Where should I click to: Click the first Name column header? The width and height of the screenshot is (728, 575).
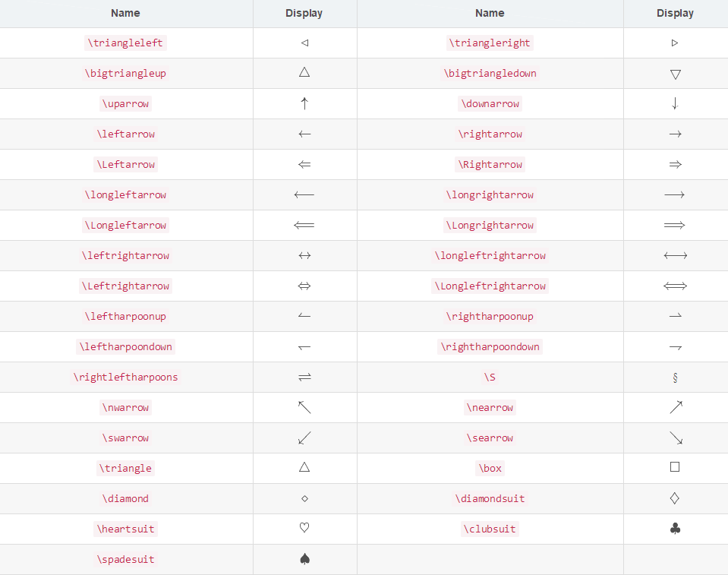tap(125, 13)
